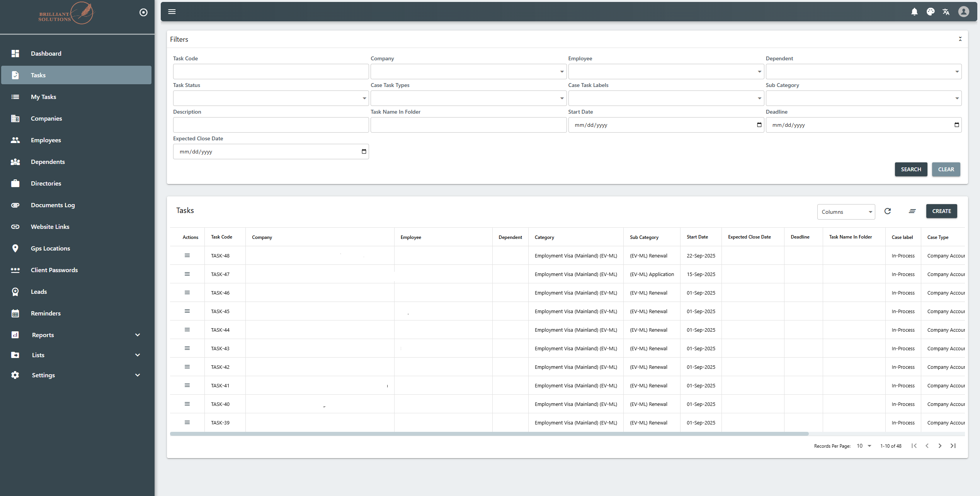Open the Task Status dropdown

[x=271, y=98]
